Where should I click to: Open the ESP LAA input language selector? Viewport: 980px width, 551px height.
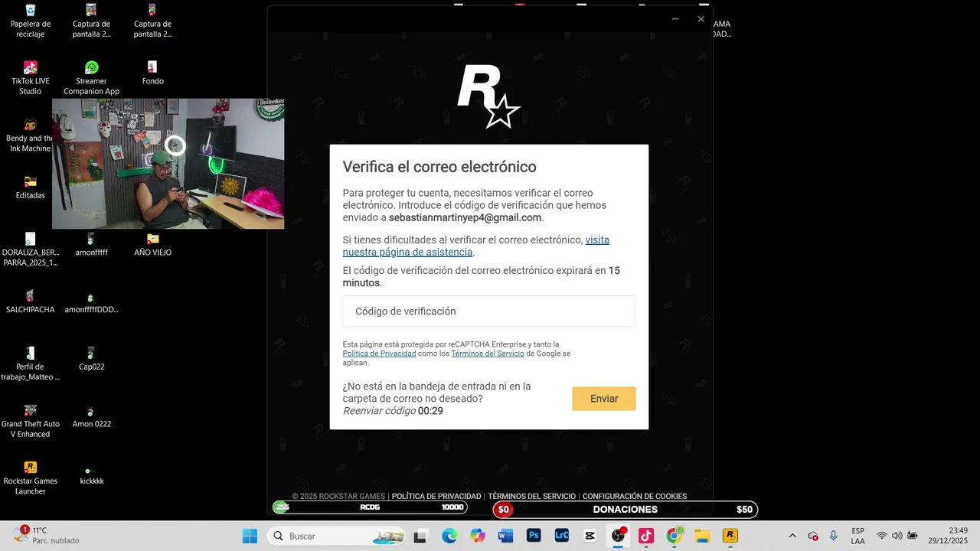[857, 536]
